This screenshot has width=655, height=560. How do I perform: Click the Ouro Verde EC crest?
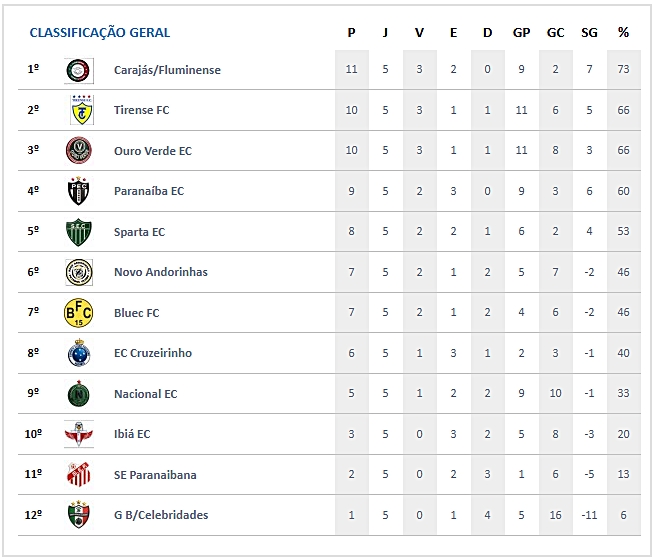(79, 151)
